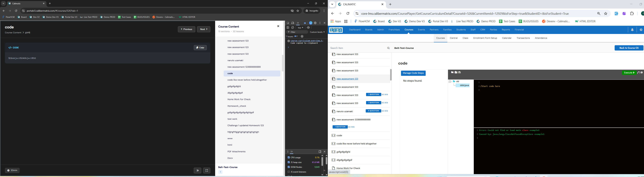This screenshot has width=644, height=177.
Task: Enable the JS event listeners checkbox
Action: point(289,172)
